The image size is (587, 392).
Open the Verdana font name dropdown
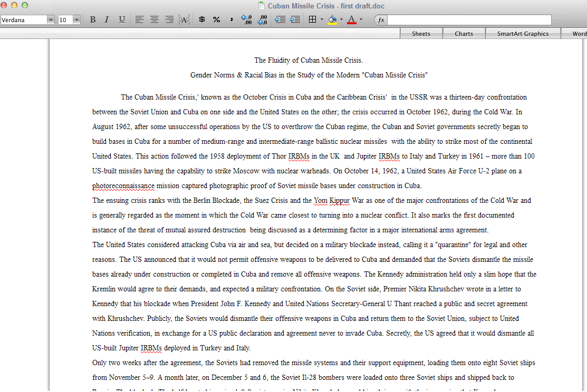click(x=51, y=20)
